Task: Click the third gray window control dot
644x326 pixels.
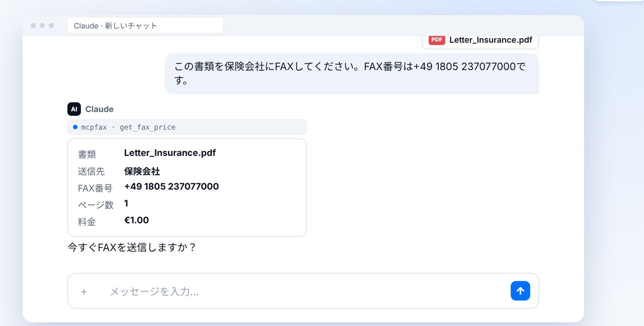Action: pos(51,26)
